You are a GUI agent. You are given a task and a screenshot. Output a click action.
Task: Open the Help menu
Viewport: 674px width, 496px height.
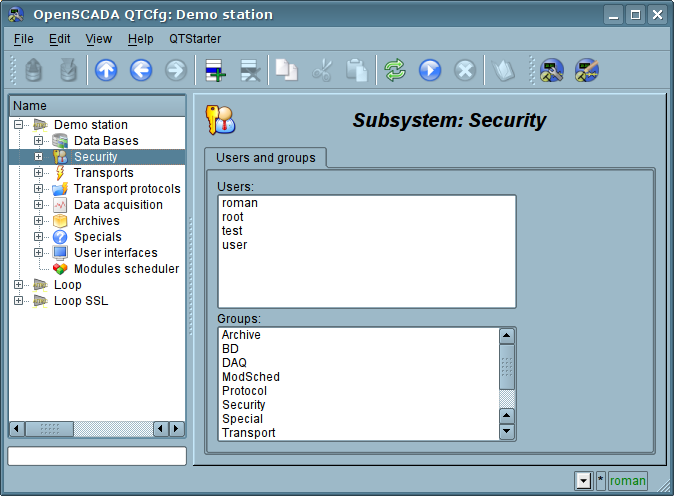tap(141, 39)
